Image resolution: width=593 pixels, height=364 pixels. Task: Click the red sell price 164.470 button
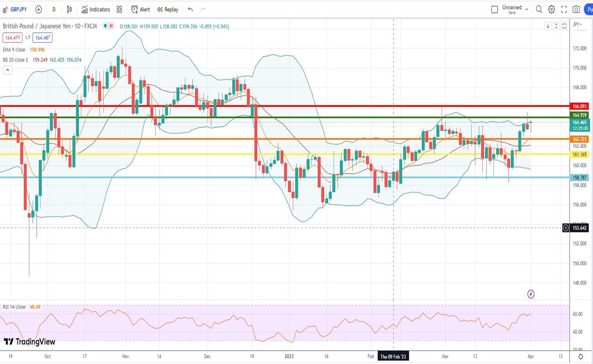12,38
